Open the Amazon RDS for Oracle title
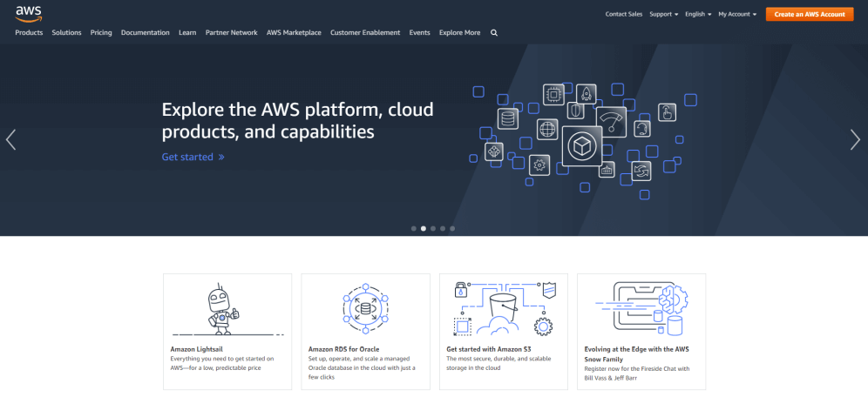 tap(343, 349)
